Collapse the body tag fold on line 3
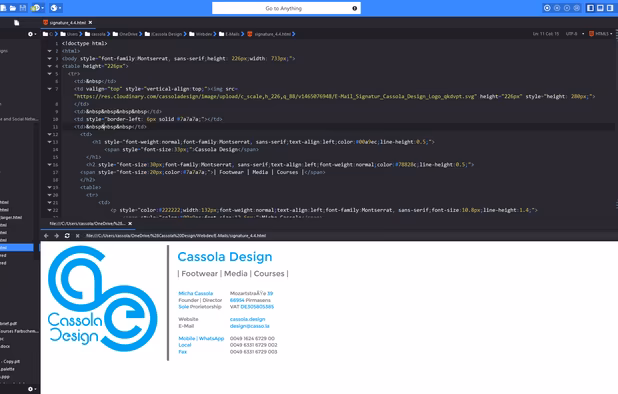 click(50, 58)
